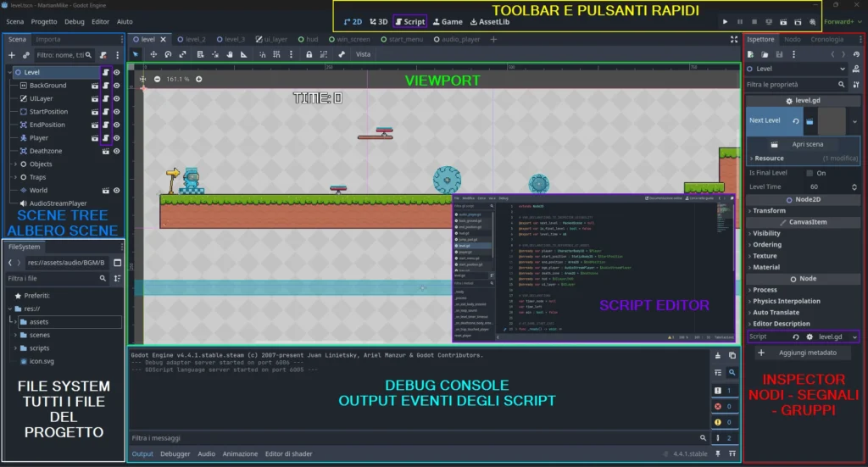
Task: Expand the Objects node in scene tree
Action: (15, 164)
